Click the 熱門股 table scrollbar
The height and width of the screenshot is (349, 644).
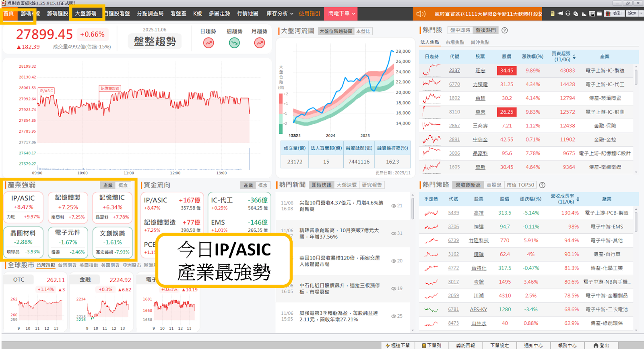[x=636, y=77]
